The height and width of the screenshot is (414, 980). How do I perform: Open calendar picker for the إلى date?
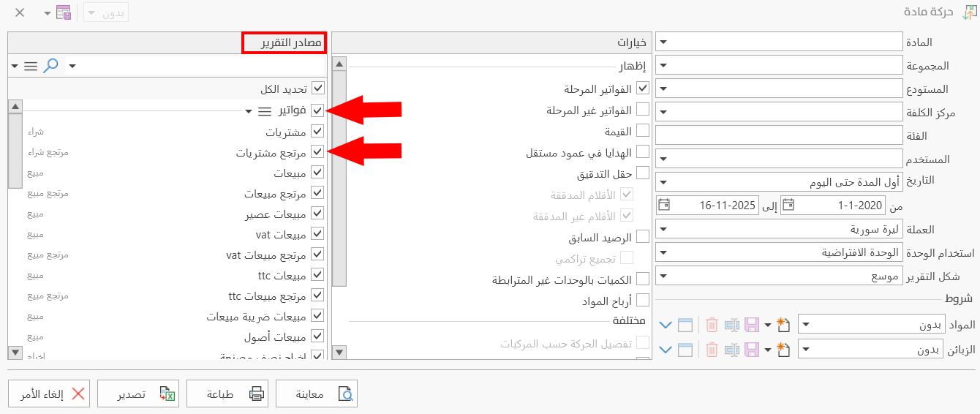click(664, 206)
